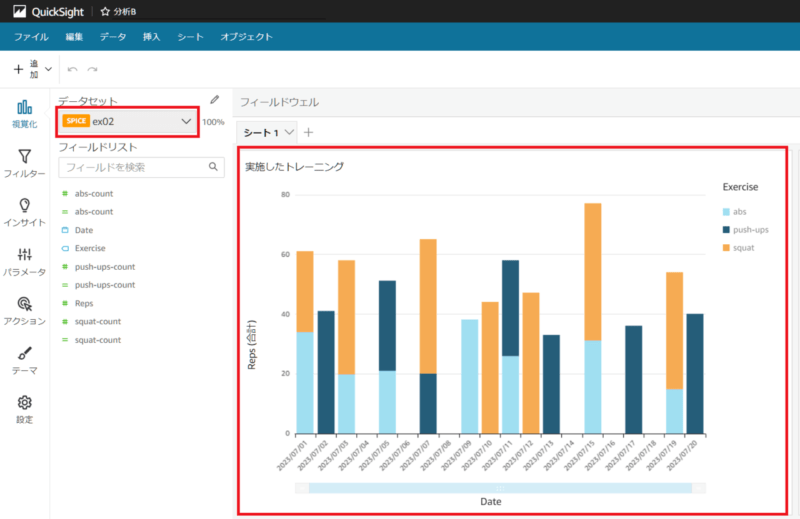The height and width of the screenshot is (519, 800).
Task: Open the ex02 dataset dropdown
Action: pos(128,121)
